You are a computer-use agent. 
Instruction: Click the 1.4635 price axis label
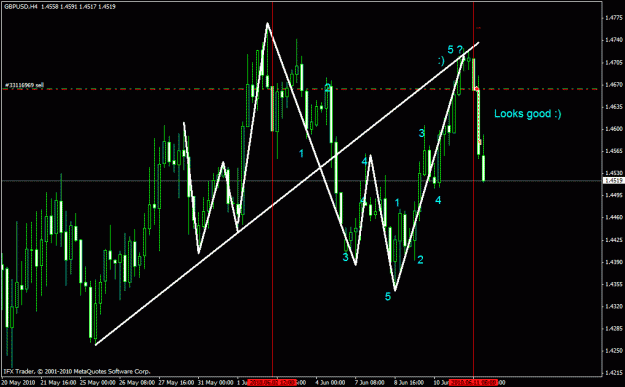(614, 106)
